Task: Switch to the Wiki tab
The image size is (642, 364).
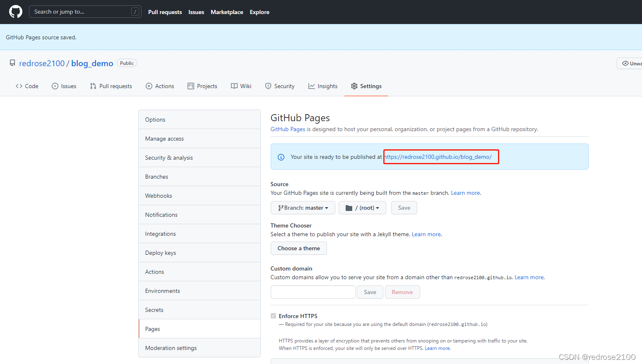Action: [x=241, y=86]
